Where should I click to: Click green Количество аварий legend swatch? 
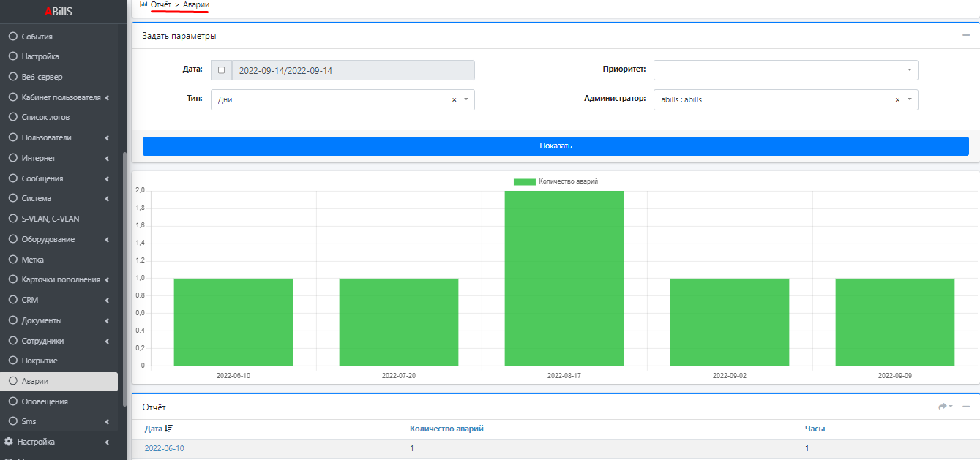coord(524,181)
